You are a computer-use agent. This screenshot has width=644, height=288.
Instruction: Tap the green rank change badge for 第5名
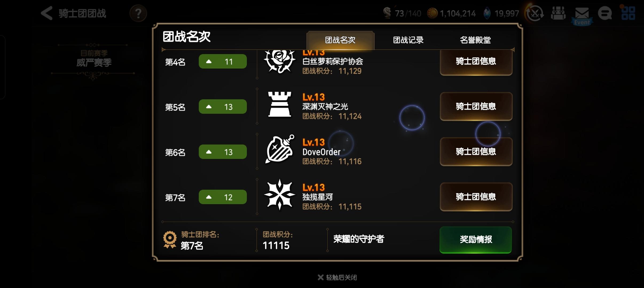point(223,107)
